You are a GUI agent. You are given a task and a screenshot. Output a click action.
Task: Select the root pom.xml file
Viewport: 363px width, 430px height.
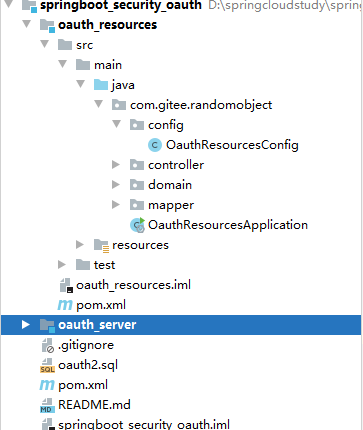(x=83, y=385)
